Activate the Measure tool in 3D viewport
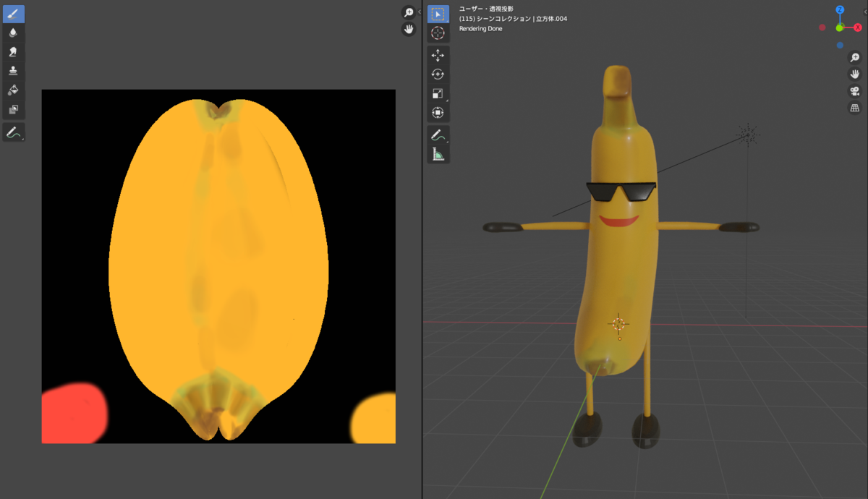Screen dimensions: 868x499 [x=438, y=153]
